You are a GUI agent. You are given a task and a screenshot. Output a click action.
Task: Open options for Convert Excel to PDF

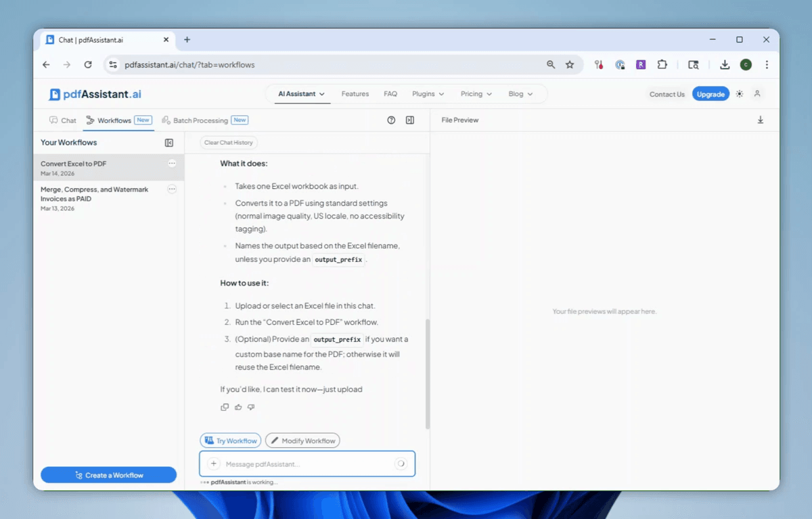[172, 164]
